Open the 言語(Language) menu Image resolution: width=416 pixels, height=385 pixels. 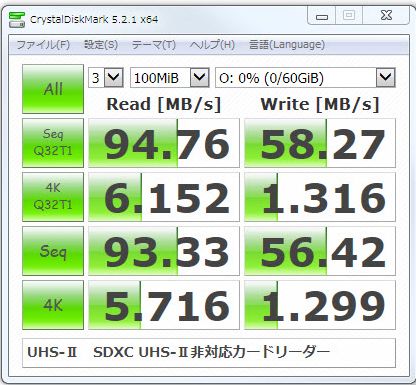tap(287, 45)
